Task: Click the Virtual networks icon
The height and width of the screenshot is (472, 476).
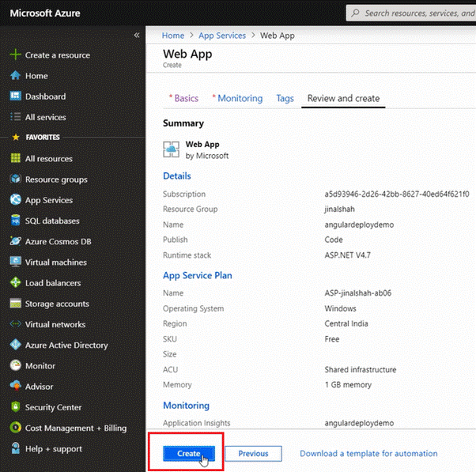Action: (16, 324)
